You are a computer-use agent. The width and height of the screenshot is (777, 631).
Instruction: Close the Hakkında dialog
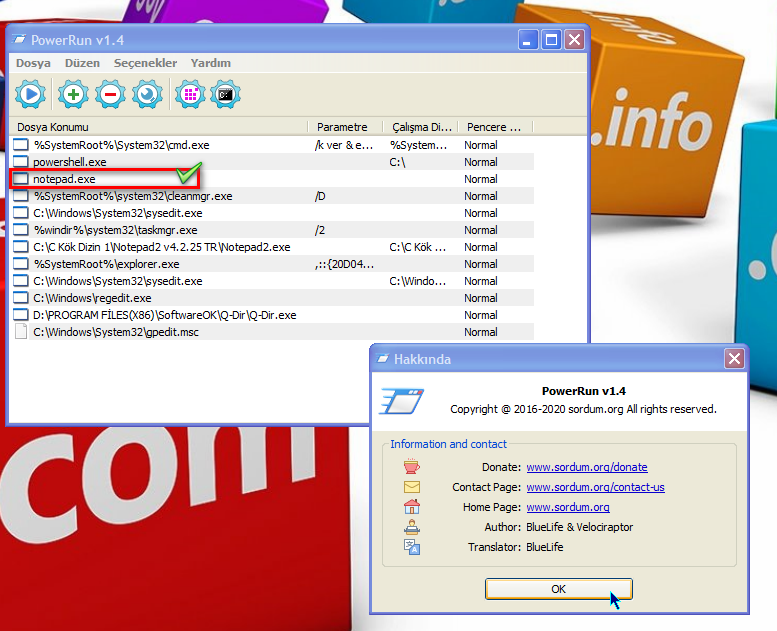pyautogui.click(x=734, y=358)
